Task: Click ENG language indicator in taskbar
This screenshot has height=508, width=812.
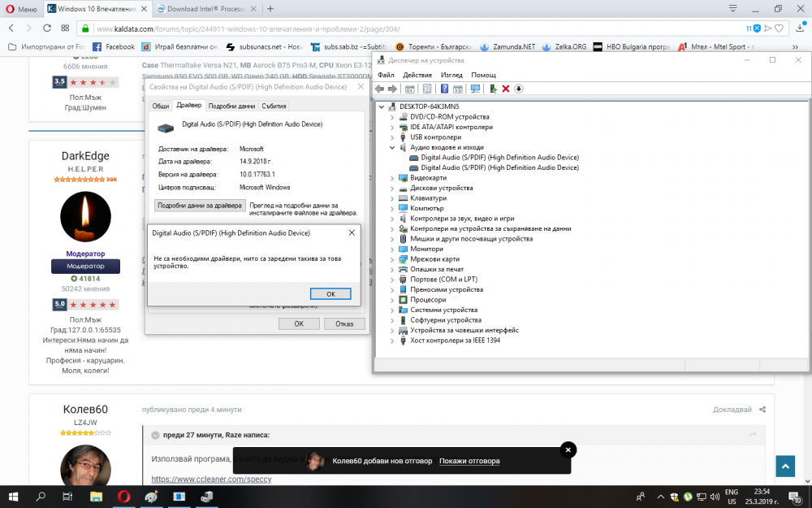Action: pos(732,493)
